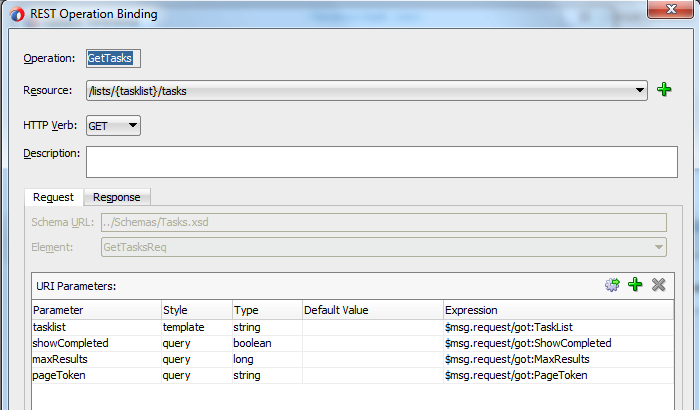Image resolution: width=700 pixels, height=410 pixels.
Task: Click the boolean type cell
Action: [x=267, y=343]
